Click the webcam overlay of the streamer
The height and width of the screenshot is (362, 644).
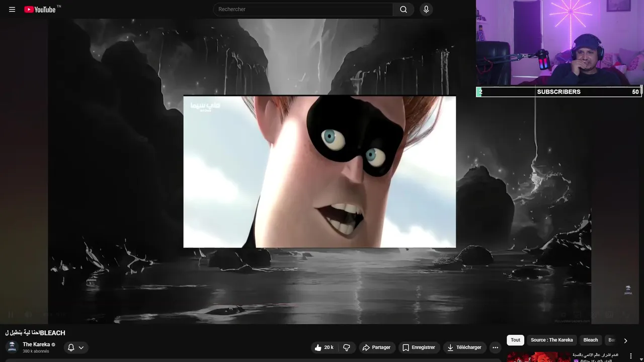point(559,43)
